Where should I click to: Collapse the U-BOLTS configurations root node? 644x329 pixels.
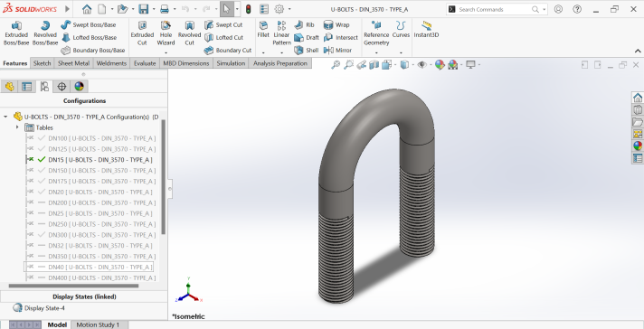click(5, 117)
